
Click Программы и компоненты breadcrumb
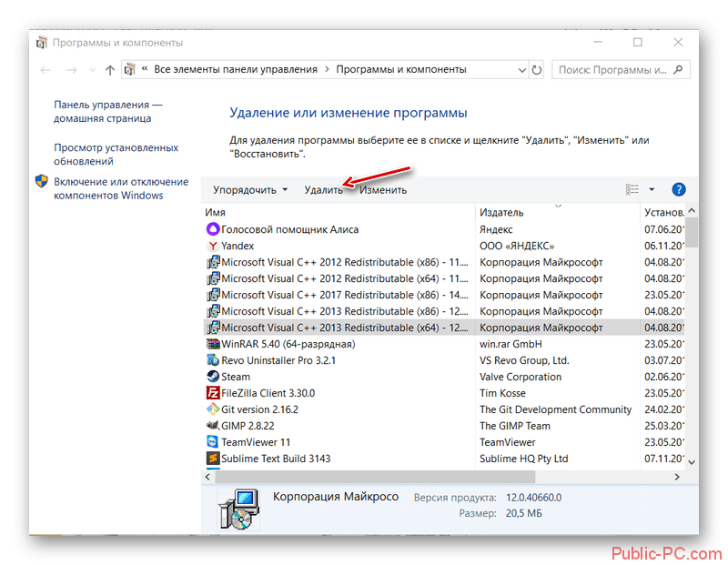(x=401, y=70)
